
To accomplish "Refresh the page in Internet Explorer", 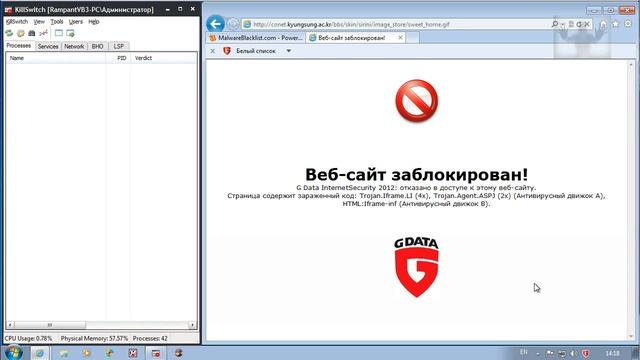I will click(x=579, y=24).
